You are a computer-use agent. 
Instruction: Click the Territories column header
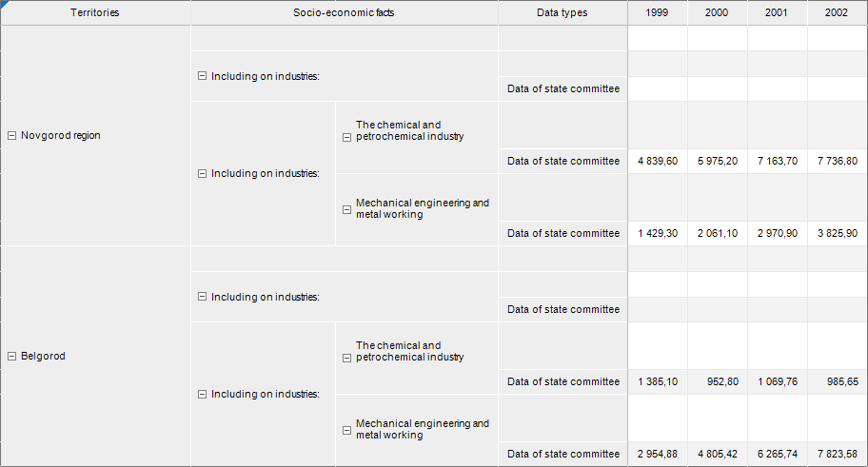coord(95,13)
